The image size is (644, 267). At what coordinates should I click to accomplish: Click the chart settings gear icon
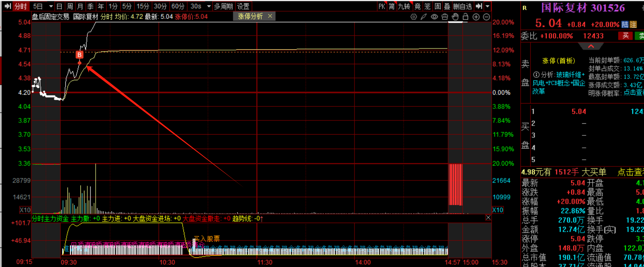[x=413, y=17]
